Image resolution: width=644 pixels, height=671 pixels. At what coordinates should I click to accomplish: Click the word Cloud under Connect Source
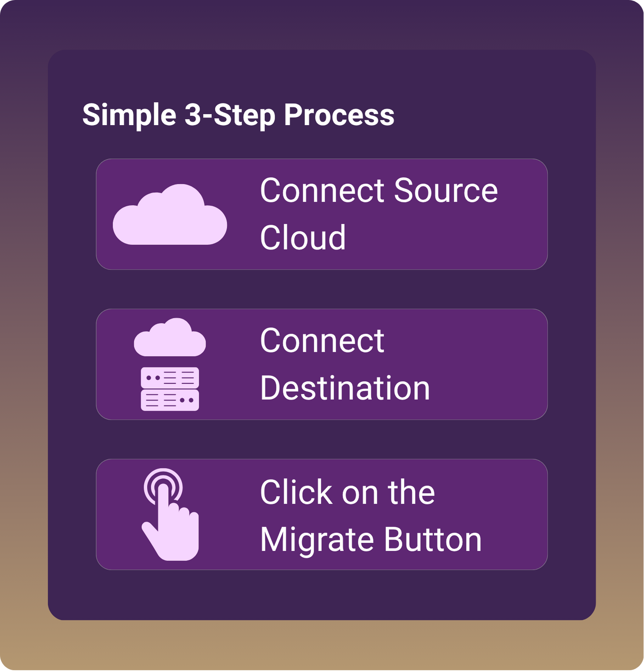pyautogui.click(x=303, y=238)
